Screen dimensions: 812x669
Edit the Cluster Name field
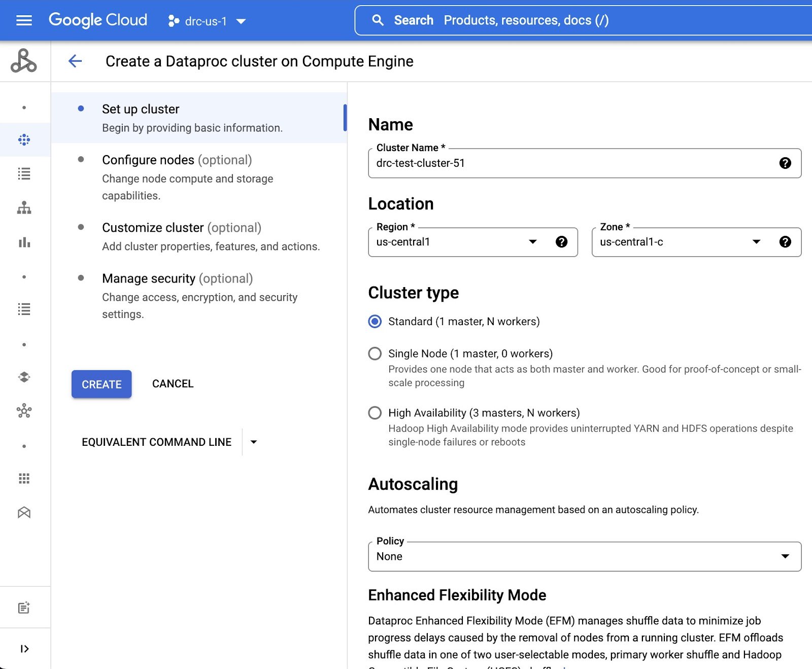click(558, 163)
